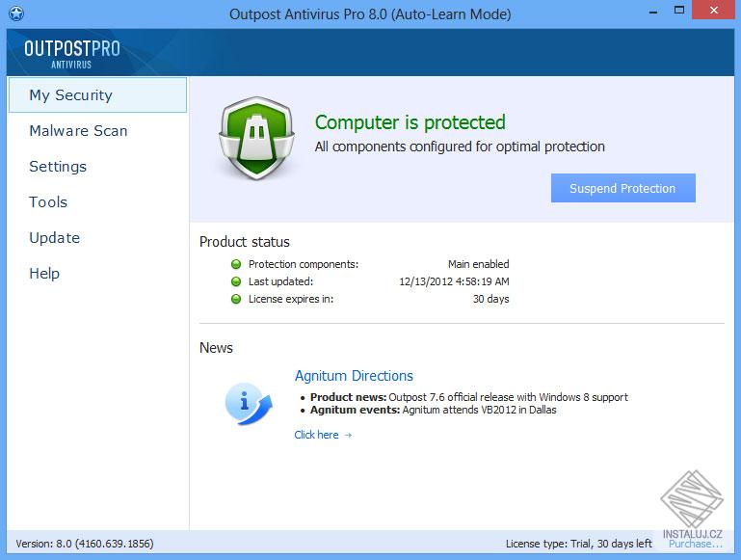This screenshot has width=741, height=560.
Task: Click the 'Main enabled' status value
Action: [x=478, y=264]
